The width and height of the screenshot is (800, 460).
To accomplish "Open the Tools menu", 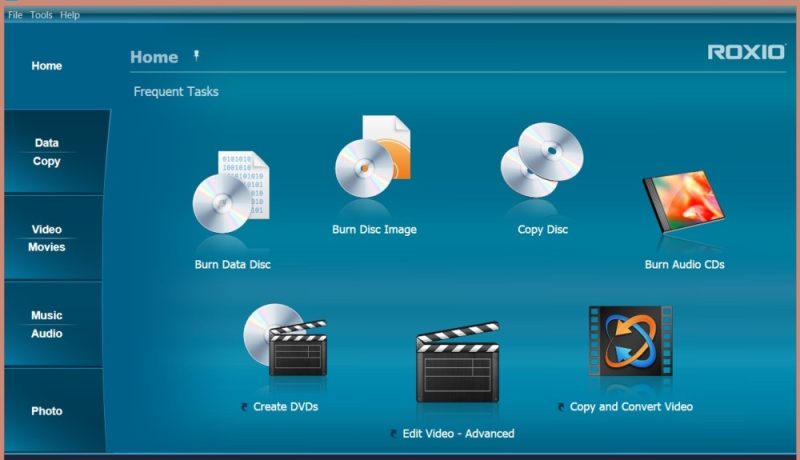I will click(x=41, y=15).
